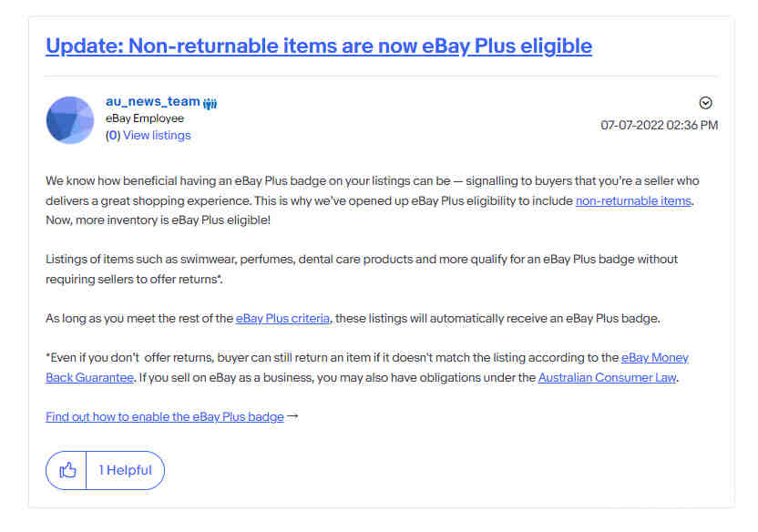Click the au_news_team avatar image

click(70, 120)
